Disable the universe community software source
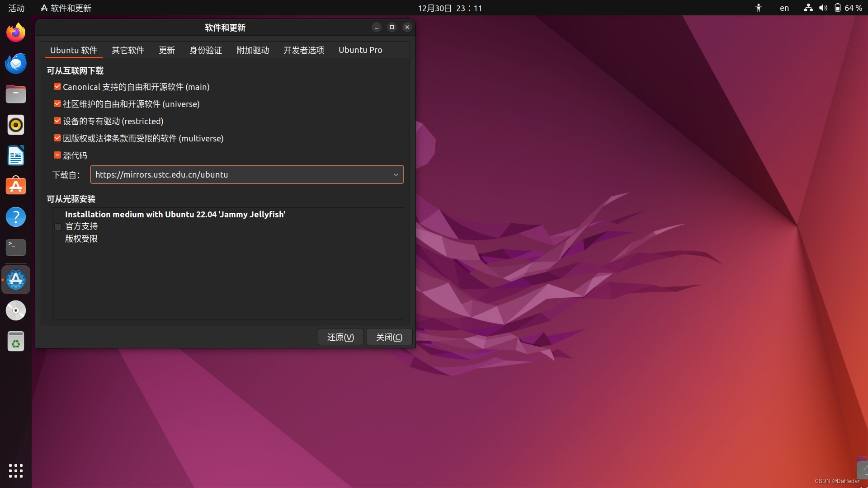Screen dimensions: 868x488 coord(57,103)
